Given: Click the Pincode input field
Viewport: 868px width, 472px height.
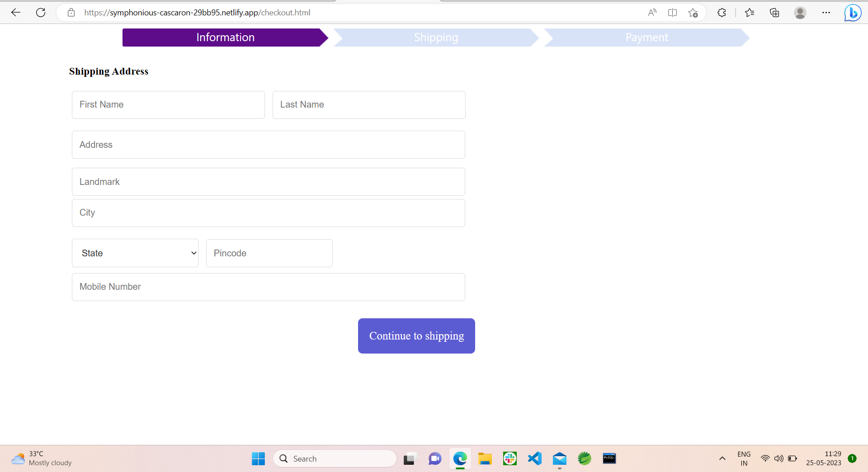Looking at the screenshot, I should 269,253.
